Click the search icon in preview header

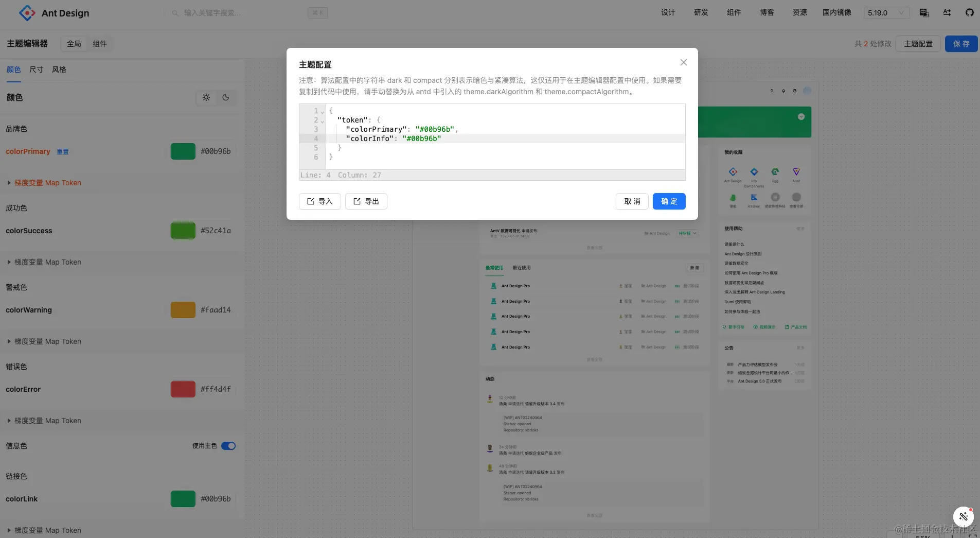[772, 91]
